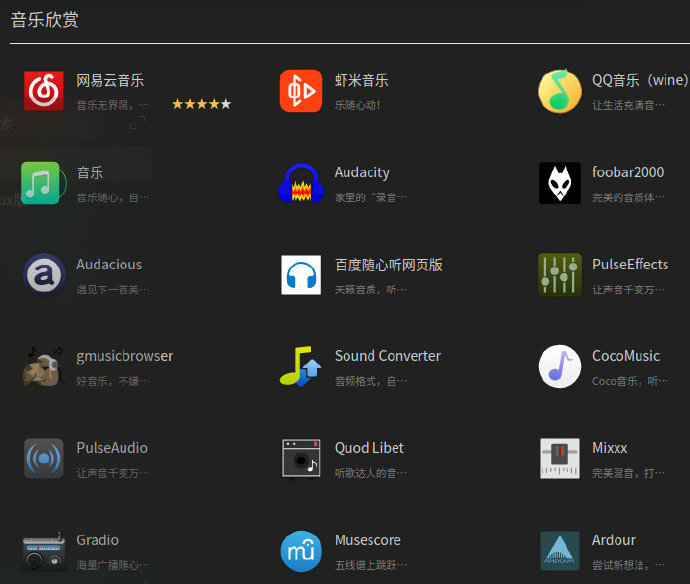Open the Audacity headphones icon
The width and height of the screenshot is (690, 584).
pyautogui.click(x=301, y=183)
